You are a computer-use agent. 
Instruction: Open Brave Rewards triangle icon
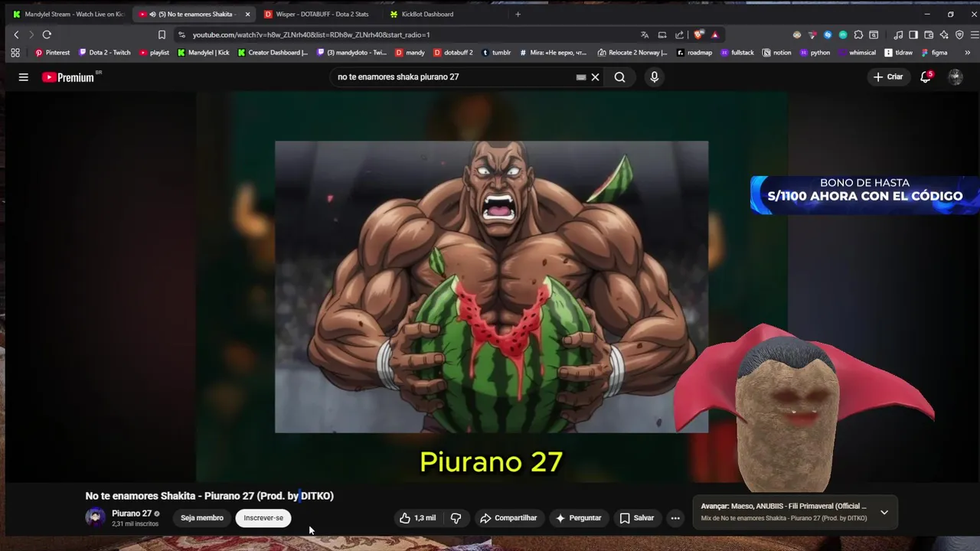pyautogui.click(x=715, y=34)
